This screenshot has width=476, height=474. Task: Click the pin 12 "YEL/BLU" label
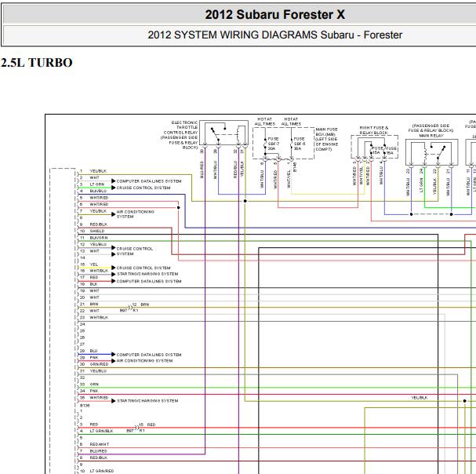[98, 245]
